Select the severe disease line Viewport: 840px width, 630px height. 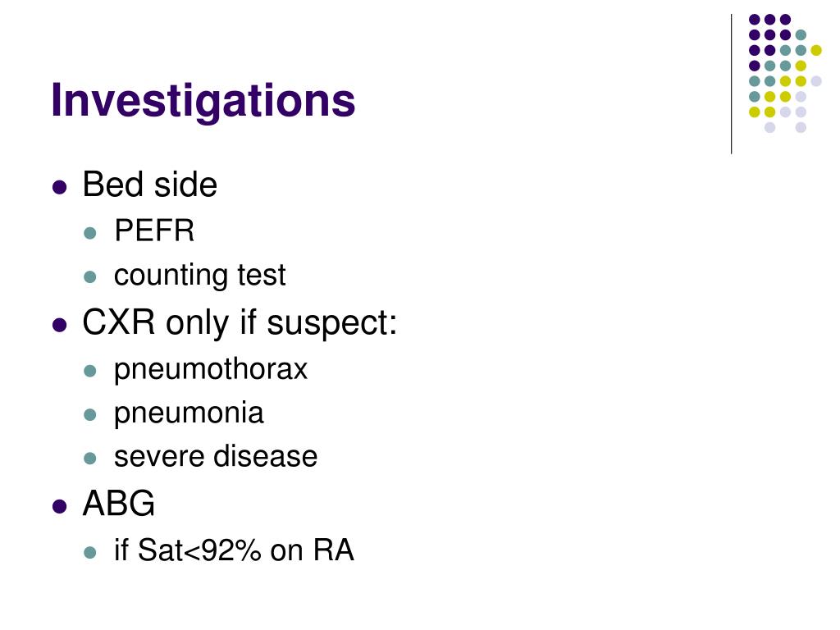216,456
